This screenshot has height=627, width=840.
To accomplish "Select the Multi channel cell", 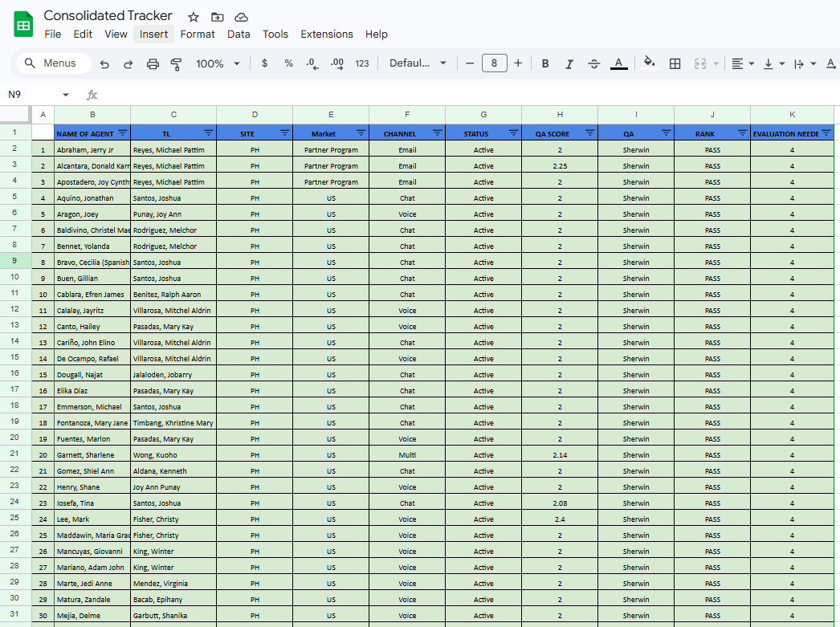I will [x=407, y=455].
